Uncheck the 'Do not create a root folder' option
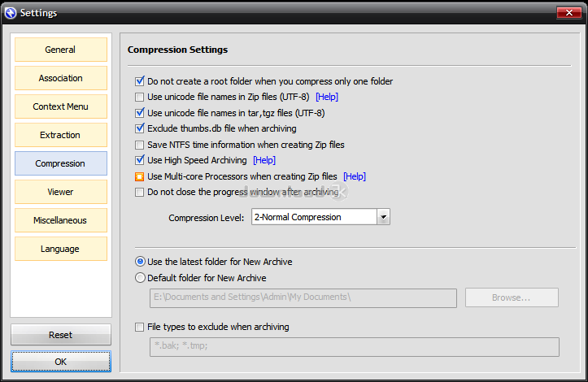This screenshot has width=588, height=382. (140, 81)
